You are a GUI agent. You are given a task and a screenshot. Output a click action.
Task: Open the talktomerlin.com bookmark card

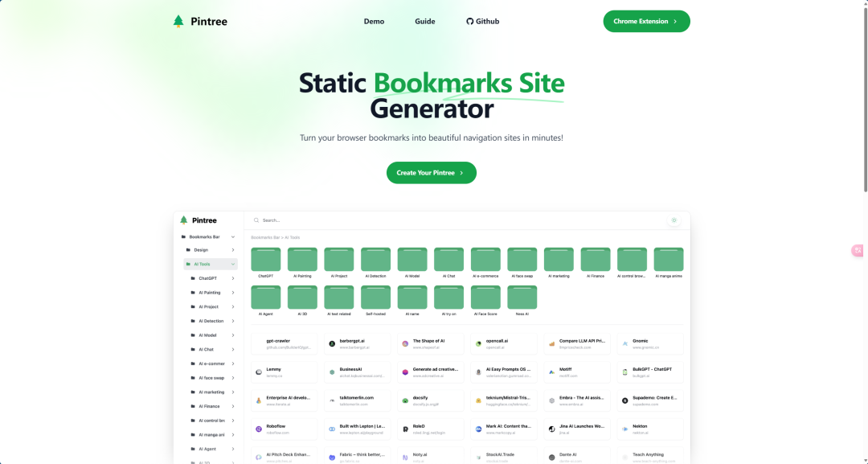click(358, 400)
